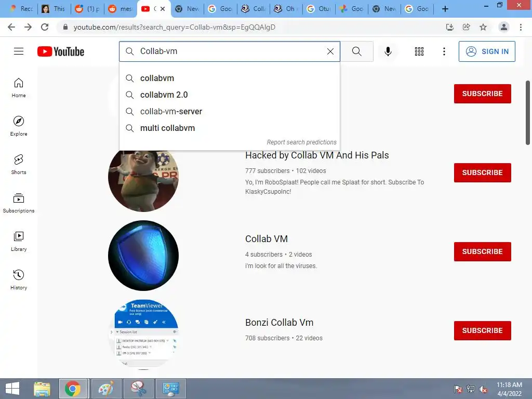The image size is (532, 399).
Task: Click '777 subscribers • 102 videos' text
Action: click(285, 170)
